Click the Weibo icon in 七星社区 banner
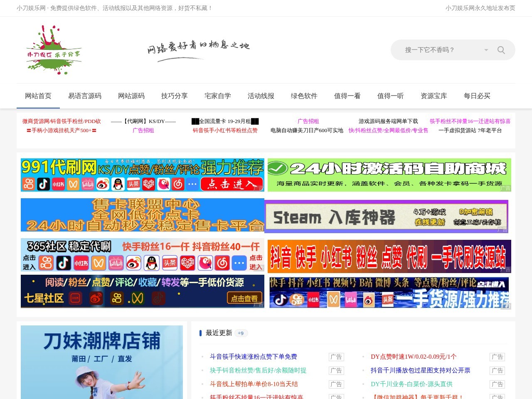 pos(96,298)
